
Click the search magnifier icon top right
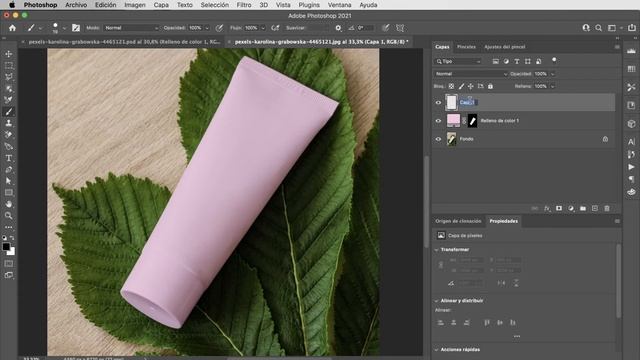(598, 28)
